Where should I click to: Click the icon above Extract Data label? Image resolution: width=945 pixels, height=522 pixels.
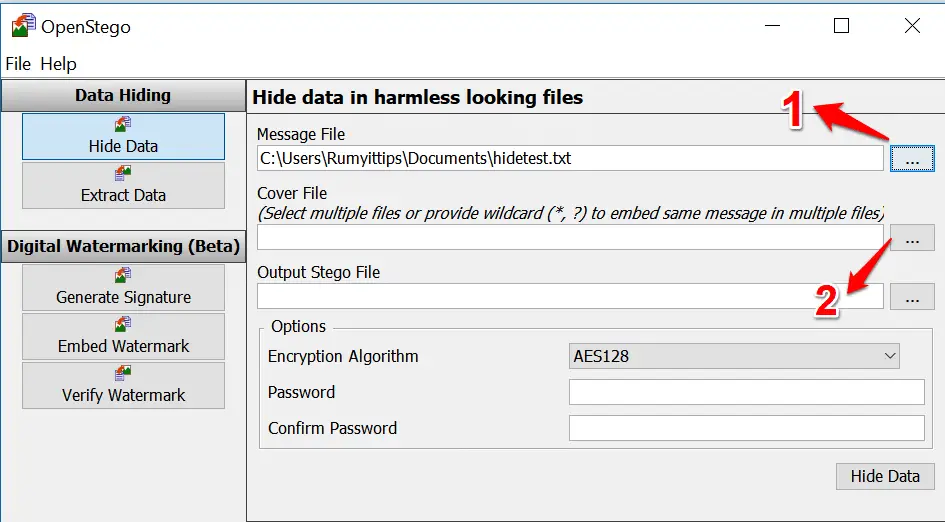(123, 174)
